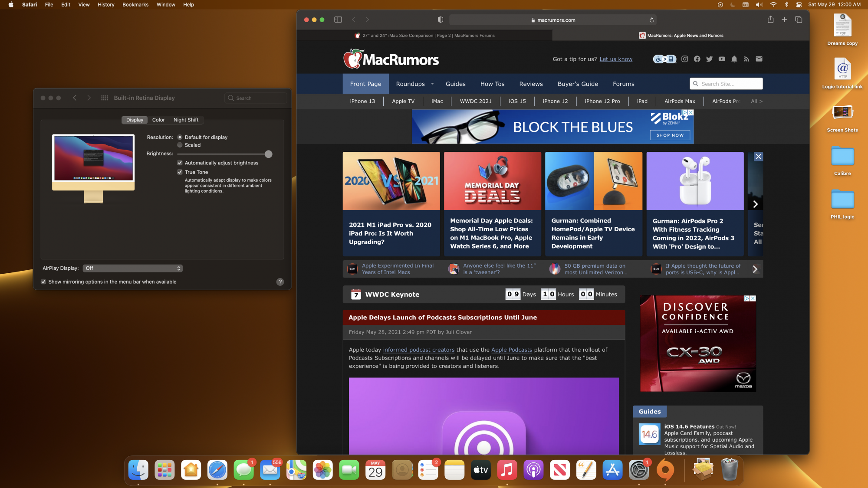The image size is (868, 488).
Task: Click Safari's sidebar toggle icon
Action: pos(338,20)
